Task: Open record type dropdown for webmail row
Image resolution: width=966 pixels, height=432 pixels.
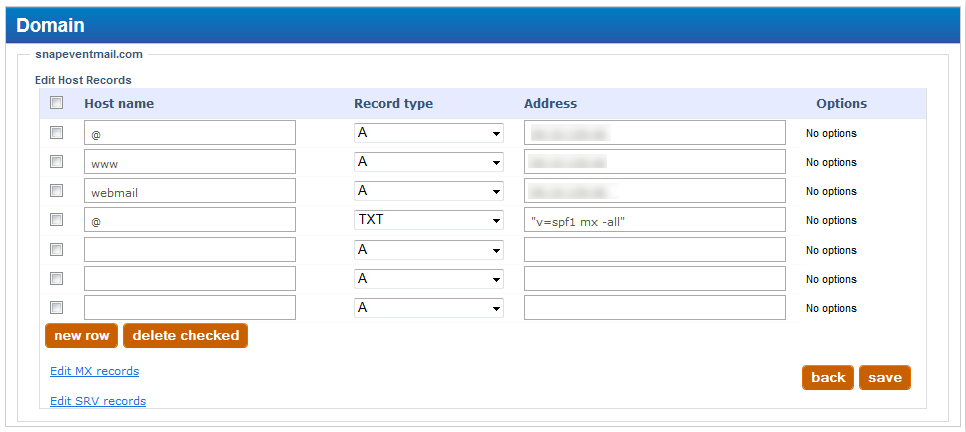Action: point(428,191)
